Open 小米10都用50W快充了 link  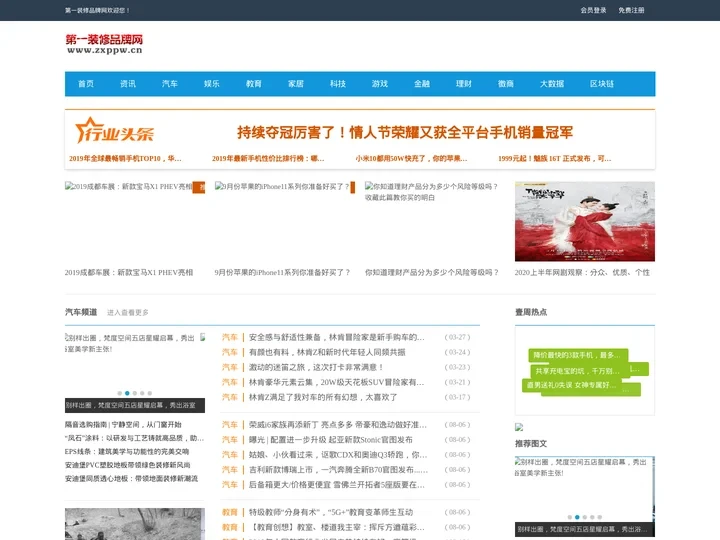pos(411,158)
